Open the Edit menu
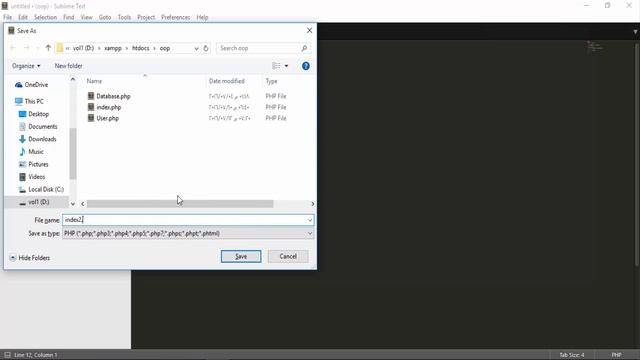Screen dimensions: 640x360 (23, 17)
